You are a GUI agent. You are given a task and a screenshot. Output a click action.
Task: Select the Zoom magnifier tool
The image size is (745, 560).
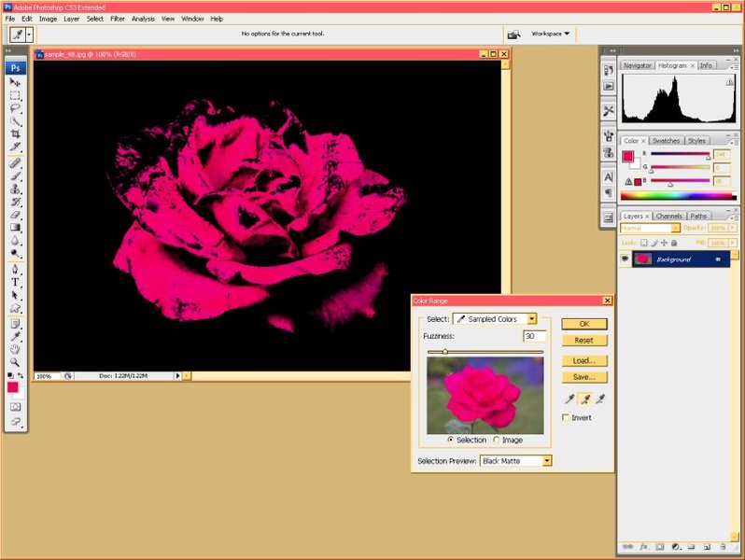tap(16, 362)
